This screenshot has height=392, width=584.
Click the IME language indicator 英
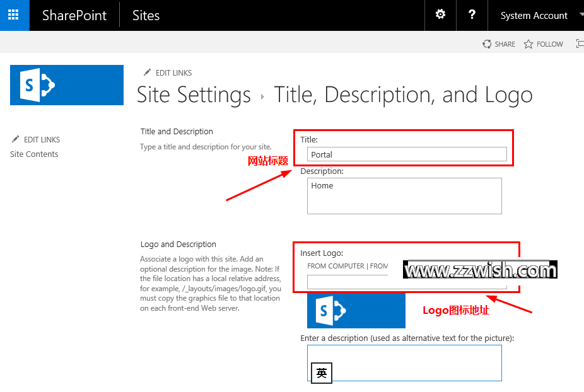pos(322,372)
